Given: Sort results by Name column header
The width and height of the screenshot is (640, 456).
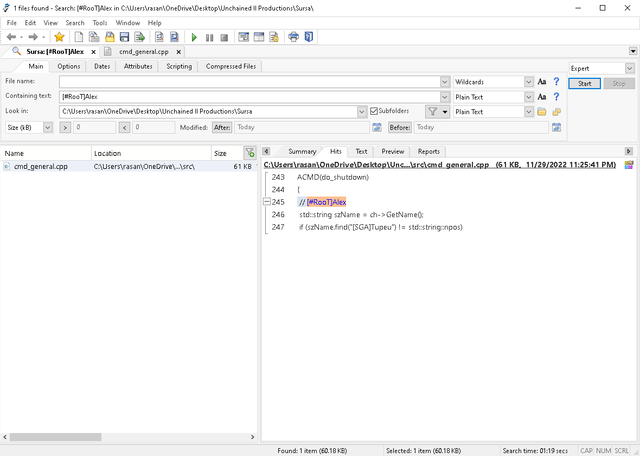Looking at the screenshot, I should tap(46, 153).
